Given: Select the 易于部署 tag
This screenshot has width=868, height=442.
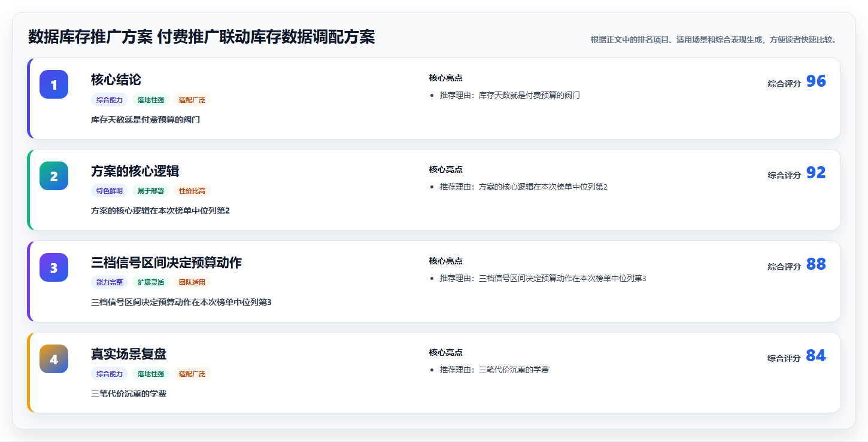Looking at the screenshot, I should click(x=151, y=191).
